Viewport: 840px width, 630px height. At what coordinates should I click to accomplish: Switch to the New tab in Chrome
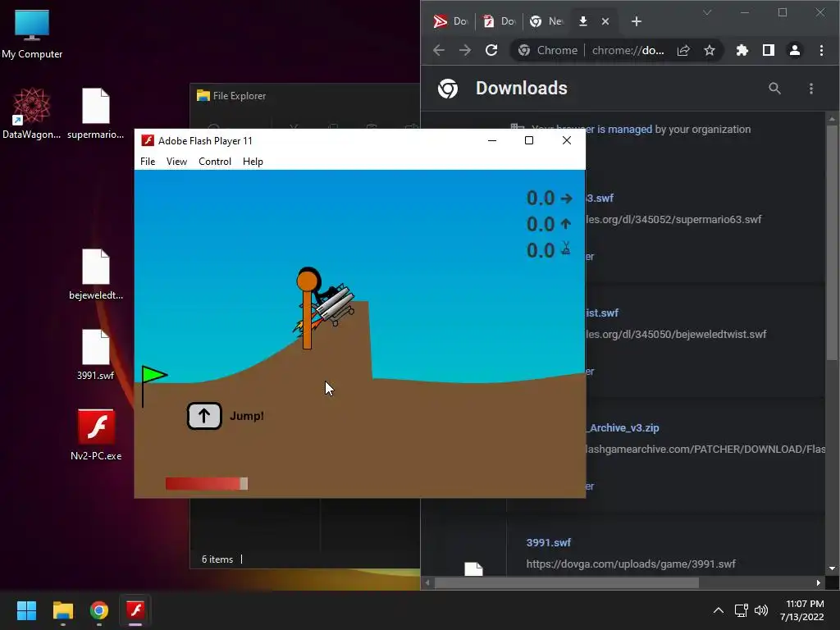click(546, 21)
